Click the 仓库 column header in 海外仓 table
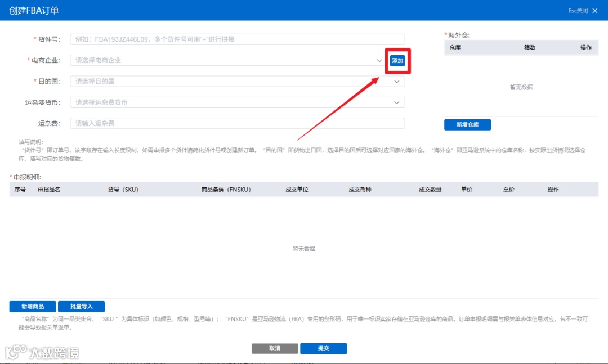This screenshot has height=364, width=608. tap(455, 48)
